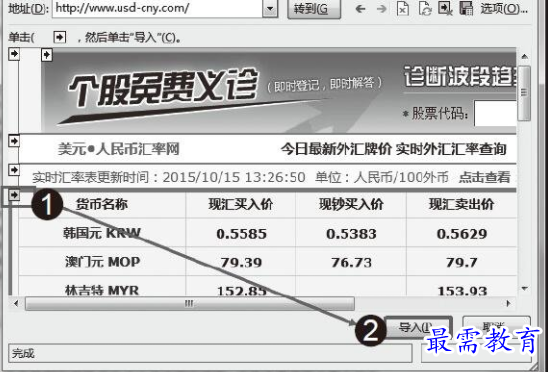Click 现钞买入价 column header

pyautogui.click(x=351, y=204)
